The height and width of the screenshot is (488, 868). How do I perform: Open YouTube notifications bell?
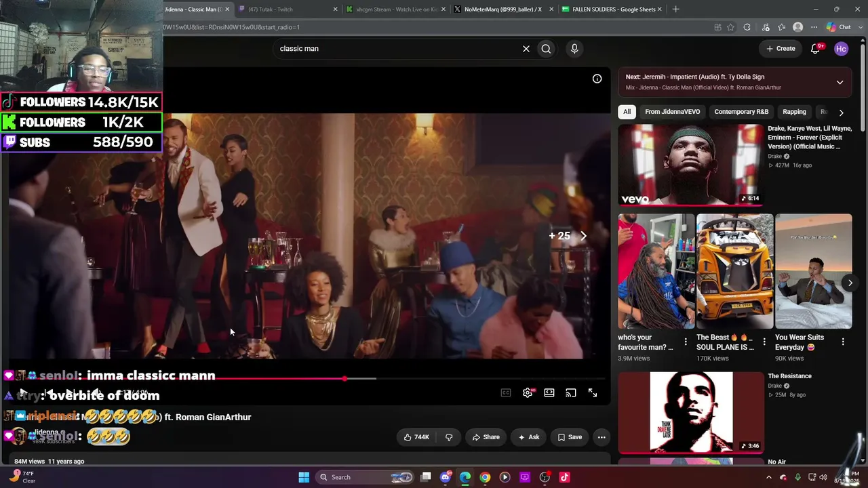click(816, 49)
